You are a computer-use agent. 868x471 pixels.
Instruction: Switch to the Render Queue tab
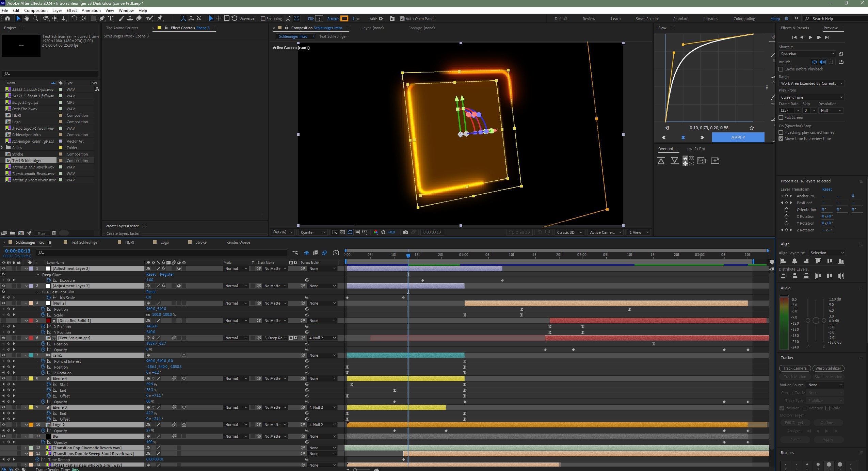point(238,242)
